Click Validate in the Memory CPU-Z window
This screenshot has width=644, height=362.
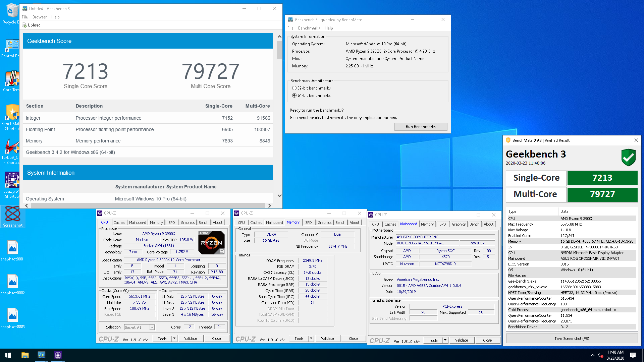pyautogui.click(x=327, y=339)
